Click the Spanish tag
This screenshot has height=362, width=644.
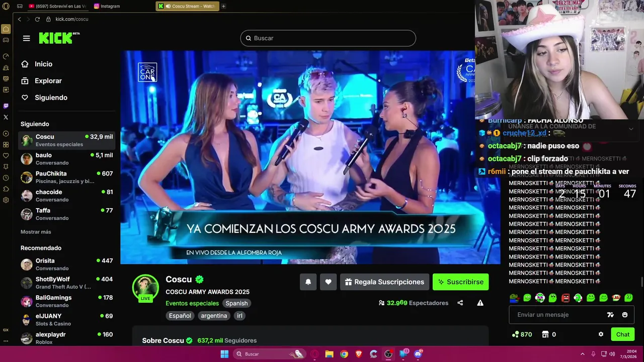click(x=236, y=303)
